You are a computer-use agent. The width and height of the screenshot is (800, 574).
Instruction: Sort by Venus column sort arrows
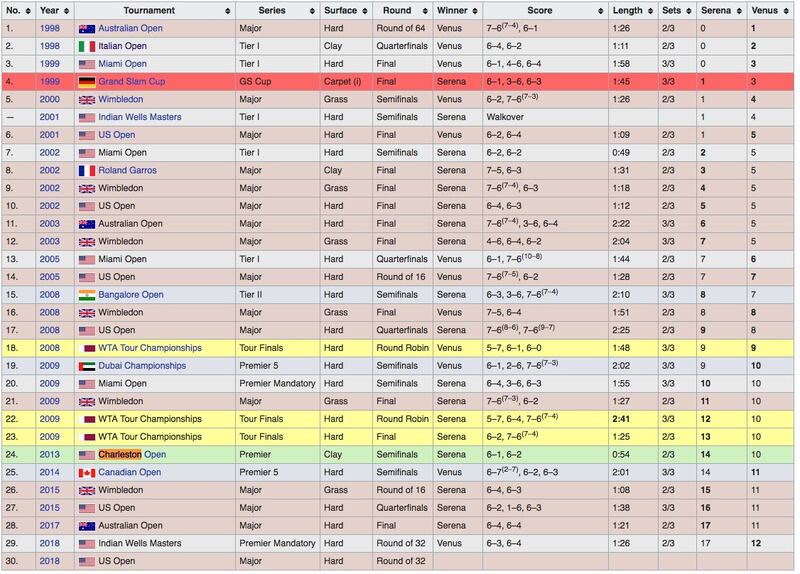pos(786,11)
